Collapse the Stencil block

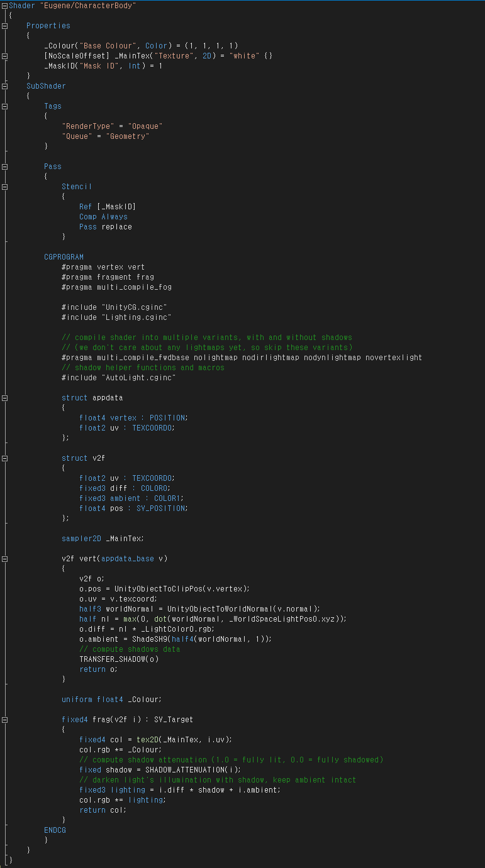click(5, 187)
